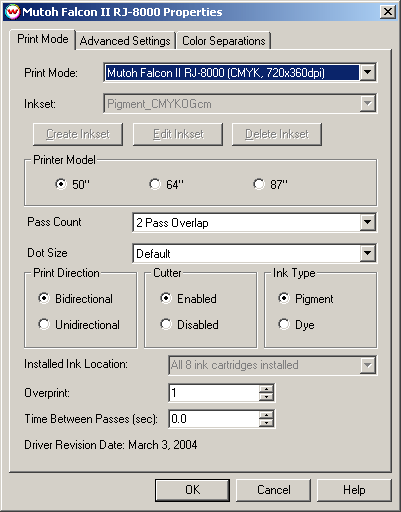Image resolution: width=401 pixels, height=512 pixels.
Task: Open the Help button
Action: click(x=354, y=490)
